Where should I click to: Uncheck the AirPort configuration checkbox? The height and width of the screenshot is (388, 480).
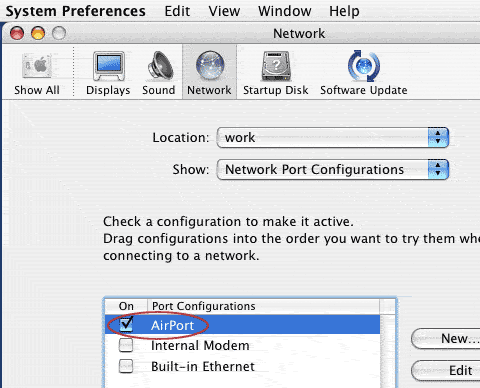tap(126, 324)
